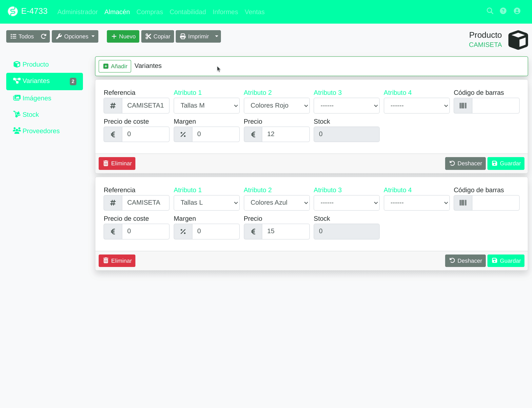Image resolution: width=532 pixels, height=408 pixels.
Task: Open the user account icon
Action: point(517,11)
